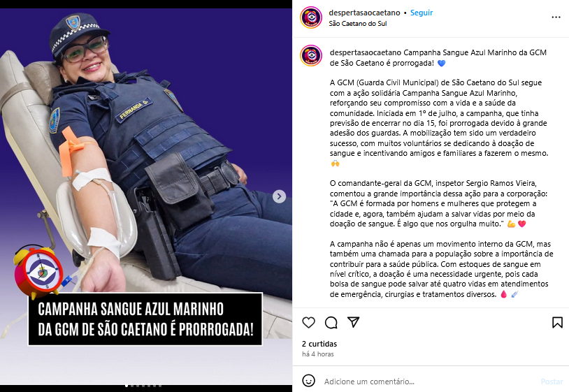The height and width of the screenshot is (392, 569).
Task: Open the emoji picker smiley icon
Action: pos(308,381)
